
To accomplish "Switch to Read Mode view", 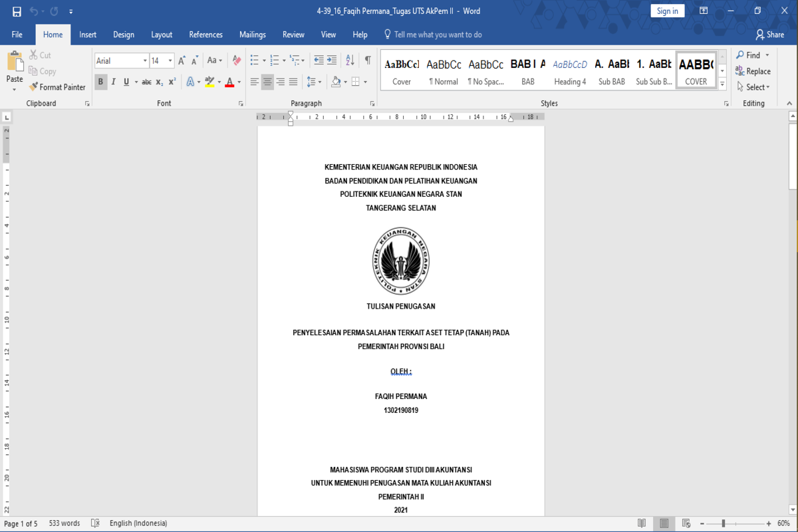I will coord(641,523).
